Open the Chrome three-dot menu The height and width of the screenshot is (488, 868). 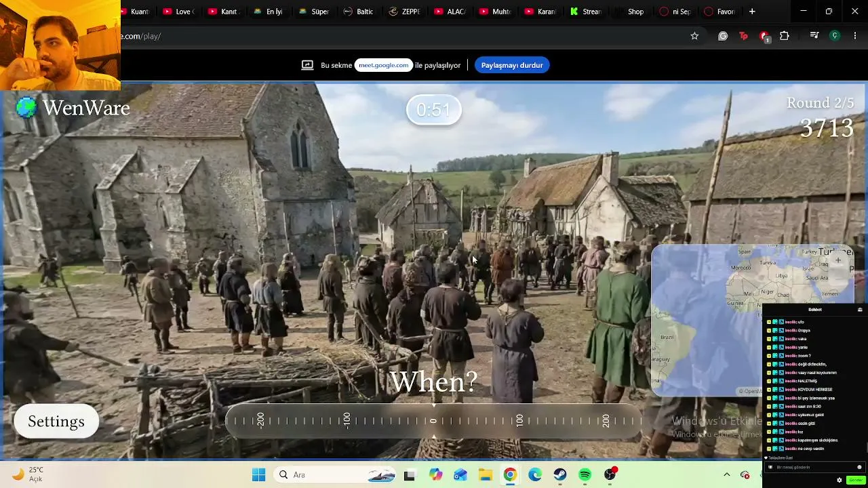855,36
